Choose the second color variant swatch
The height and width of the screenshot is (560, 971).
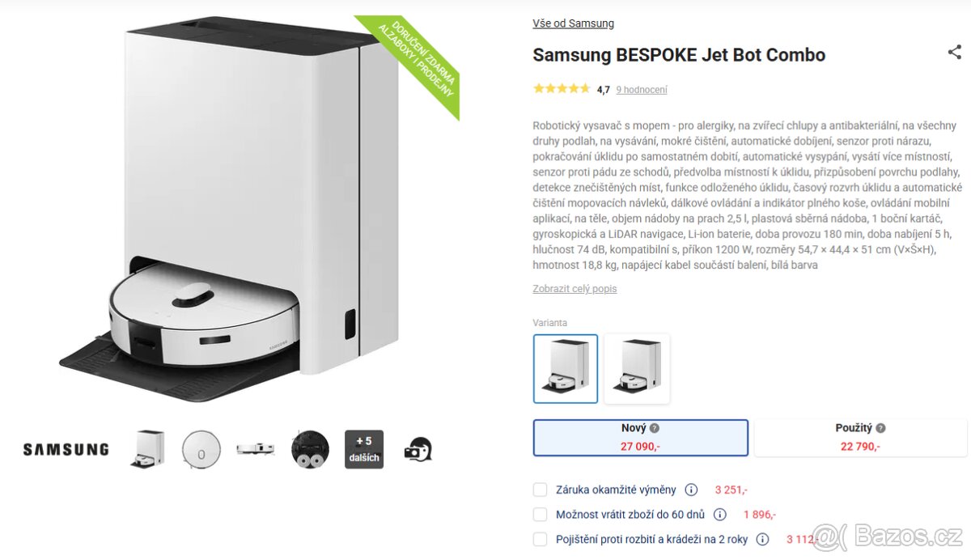(x=637, y=368)
